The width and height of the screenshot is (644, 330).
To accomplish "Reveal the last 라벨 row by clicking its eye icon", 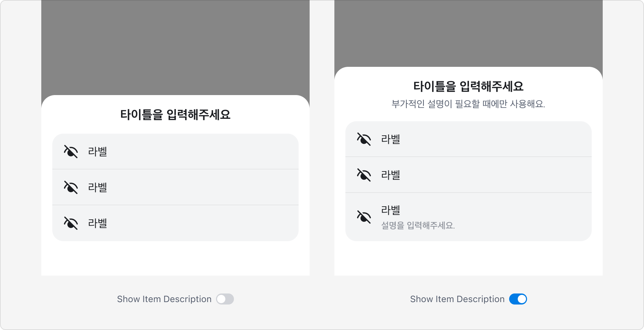I will pos(71,223).
